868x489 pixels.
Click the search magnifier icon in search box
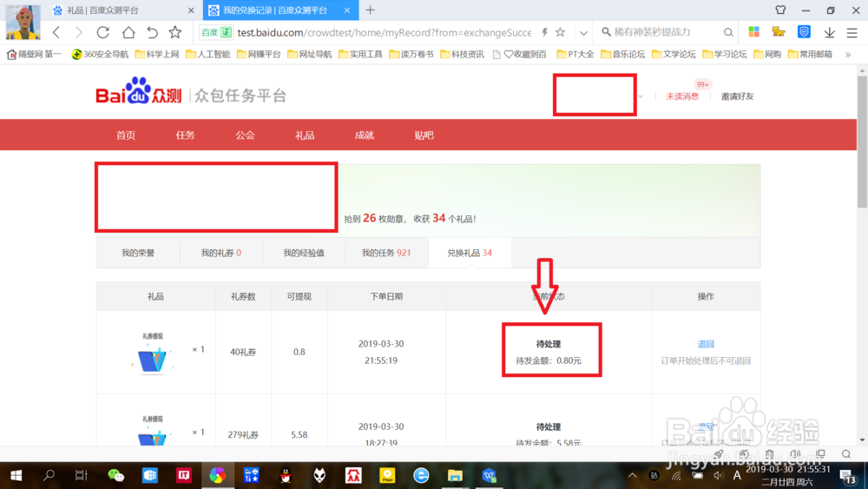click(x=728, y=33)
